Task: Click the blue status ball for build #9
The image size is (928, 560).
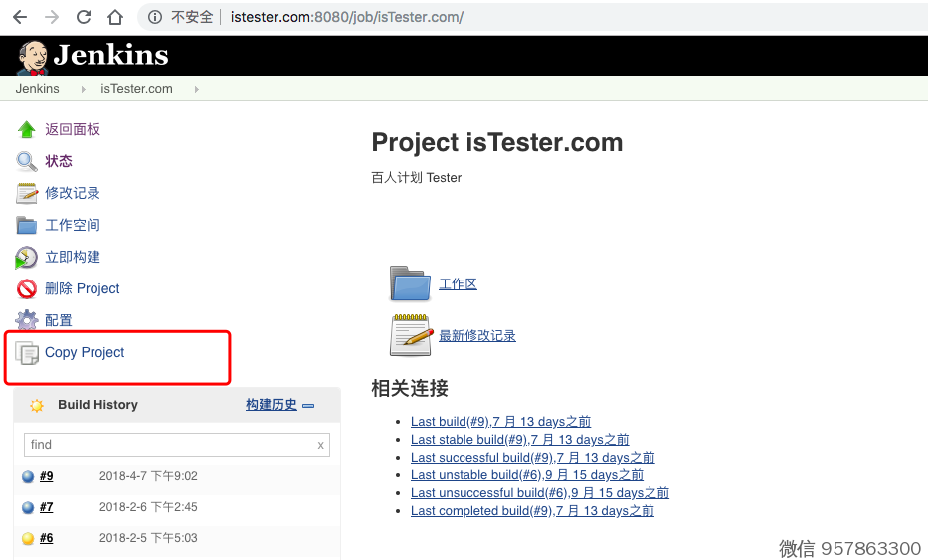Action: pos(28,477)
